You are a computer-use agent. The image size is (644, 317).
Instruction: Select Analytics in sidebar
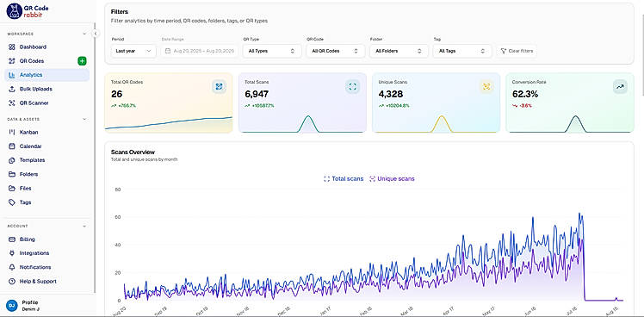(x=46, y=75)
